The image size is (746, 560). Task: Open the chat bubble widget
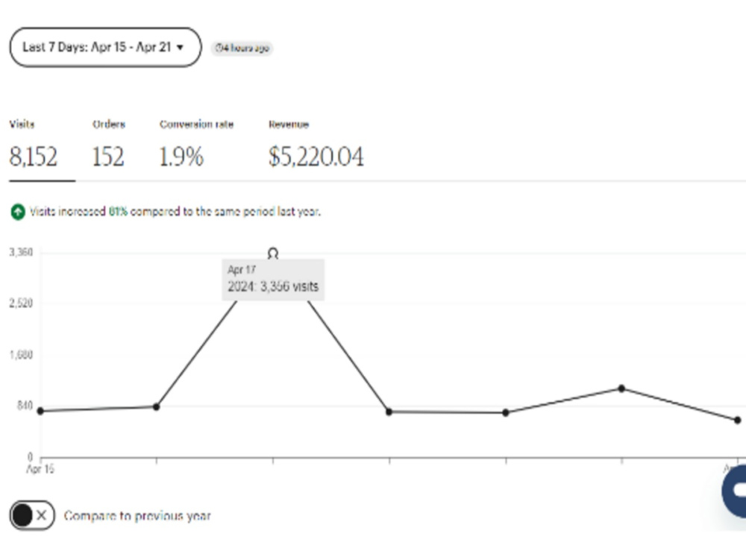[x=734, y=491]
